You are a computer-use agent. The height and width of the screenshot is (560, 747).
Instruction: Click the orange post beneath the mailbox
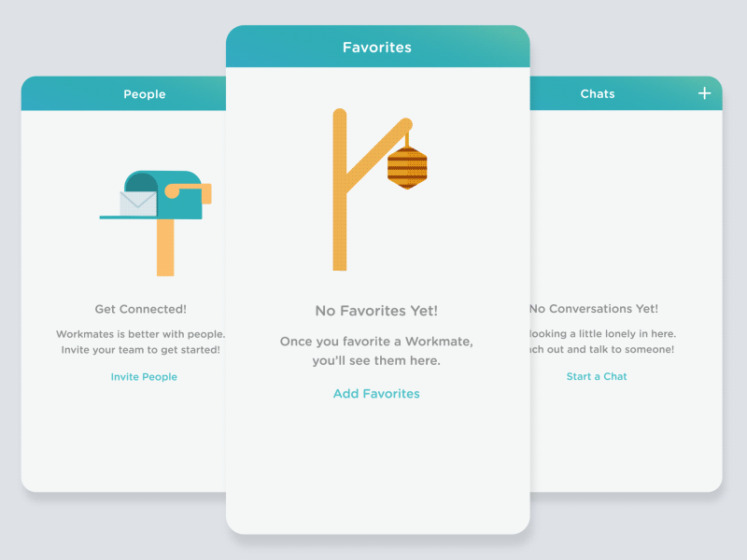tap(165, 247)
